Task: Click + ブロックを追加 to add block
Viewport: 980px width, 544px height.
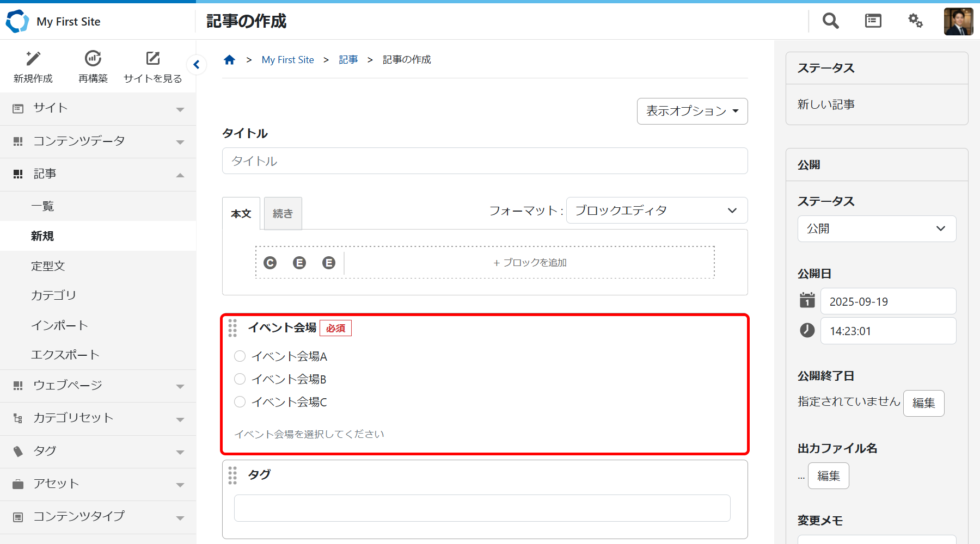Action: pyautogui.click(x=529, y=263)
